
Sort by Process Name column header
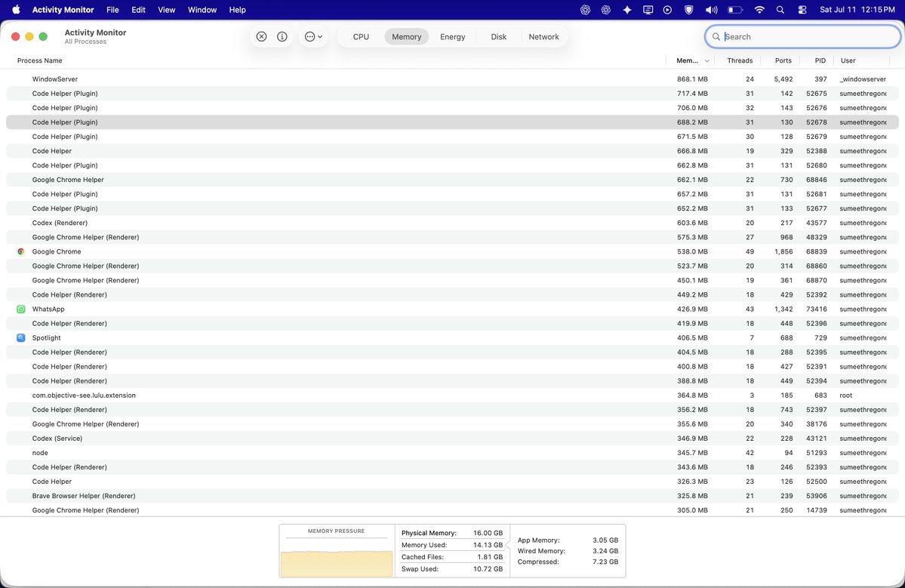[x=40, y=60]
